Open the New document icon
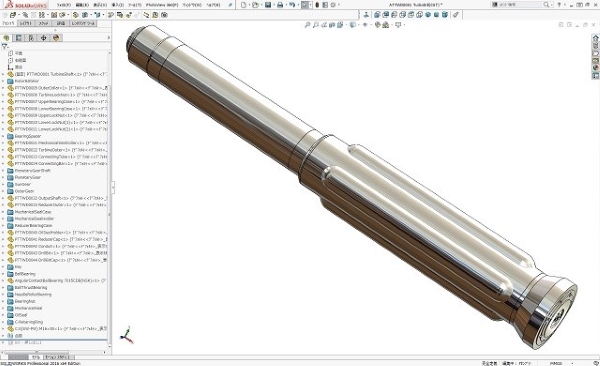The width and height of the screenshot is (600, 366). pyautogui.click(x=243, y=5)
